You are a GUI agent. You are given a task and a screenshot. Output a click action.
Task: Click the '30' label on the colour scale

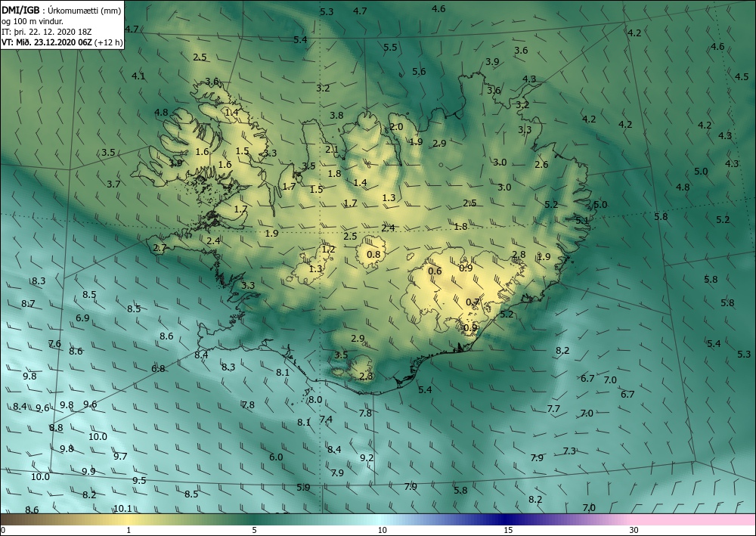634,531
